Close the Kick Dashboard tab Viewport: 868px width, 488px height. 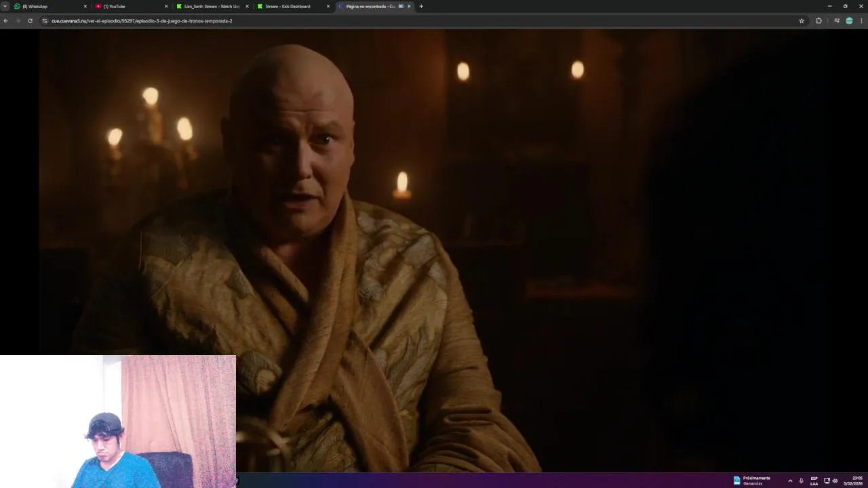pyautogui.click(x=328, y=6)
